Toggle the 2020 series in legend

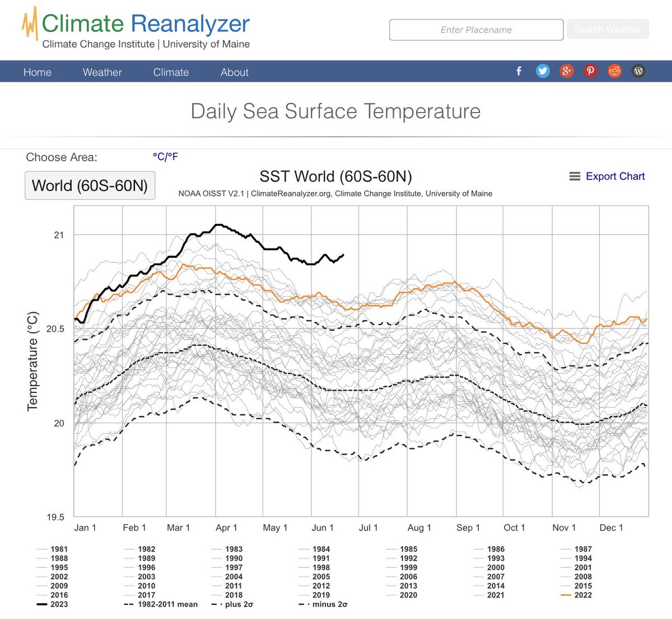(402, 595)
